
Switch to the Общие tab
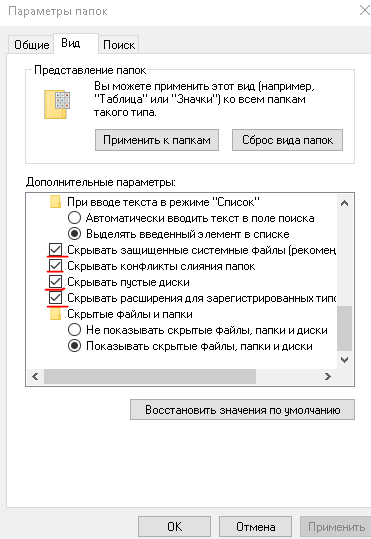point(31,45)
